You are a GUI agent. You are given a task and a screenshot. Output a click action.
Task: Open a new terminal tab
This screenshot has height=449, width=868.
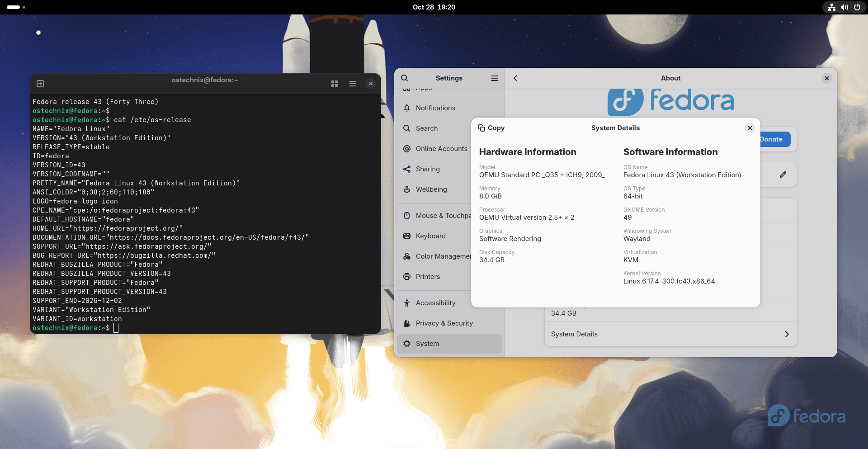[40, 83]
